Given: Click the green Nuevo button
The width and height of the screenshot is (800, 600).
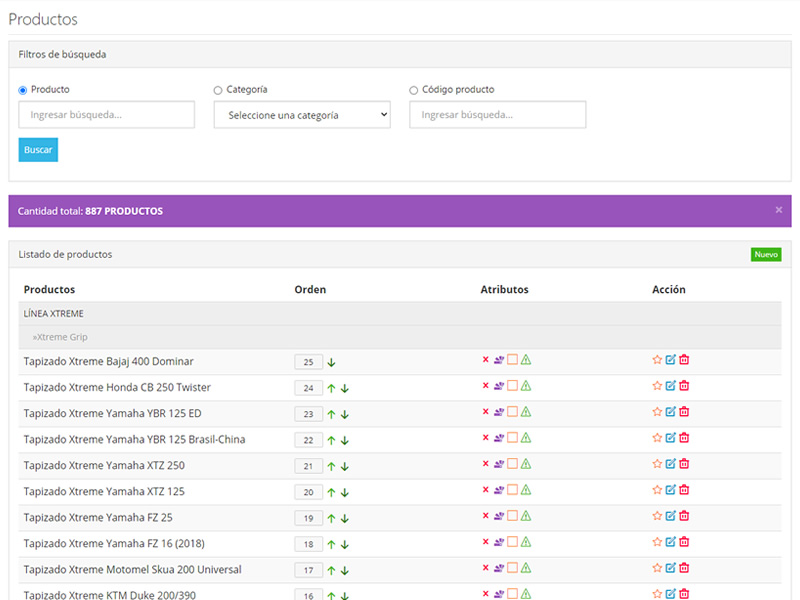Looking at the screenshot, I should pos(766,254).
